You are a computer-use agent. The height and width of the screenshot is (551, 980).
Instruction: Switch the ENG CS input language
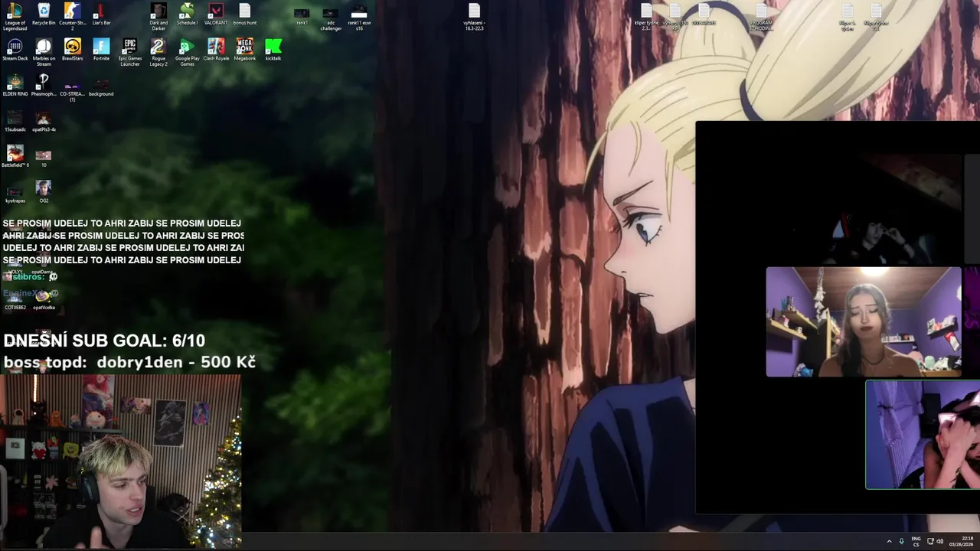tap(916, 541)
